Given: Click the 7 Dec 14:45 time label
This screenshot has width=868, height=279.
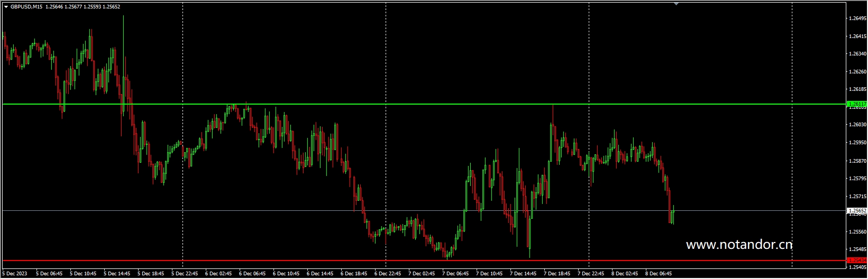Looking at the screenshot, I should [523, 274].
